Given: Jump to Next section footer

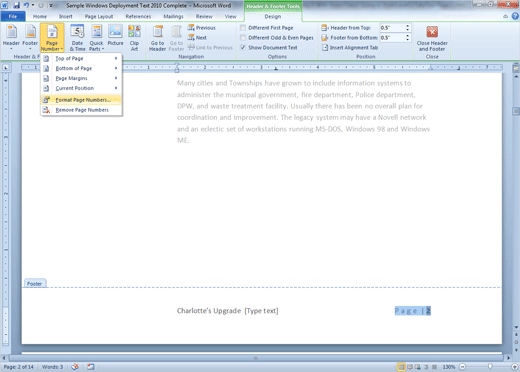Looking at the screenshot, I should tap(197, 38).
